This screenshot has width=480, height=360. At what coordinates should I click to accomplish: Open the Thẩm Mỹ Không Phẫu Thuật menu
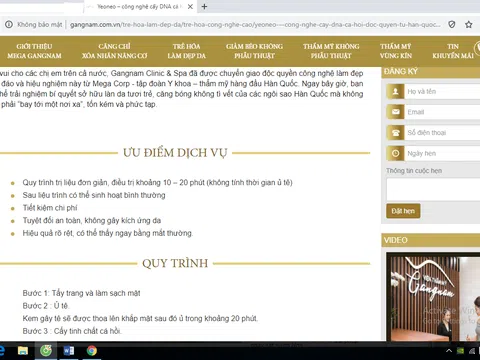tap(331, 51)
